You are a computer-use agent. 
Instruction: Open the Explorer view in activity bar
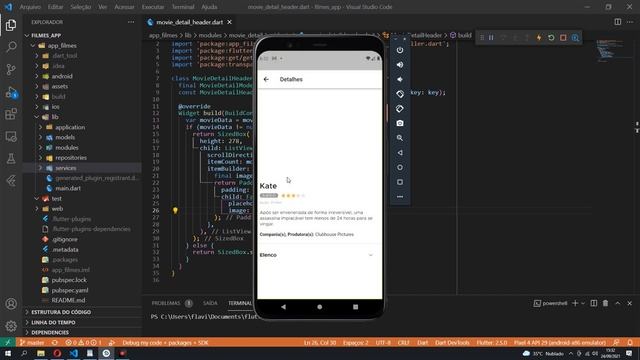coord(11,25)
